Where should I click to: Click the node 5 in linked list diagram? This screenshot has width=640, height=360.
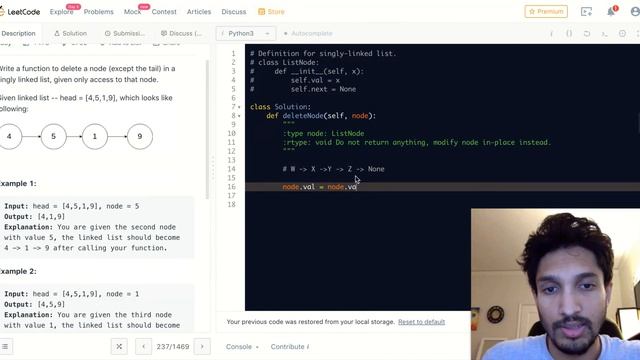tap(53, 136)
